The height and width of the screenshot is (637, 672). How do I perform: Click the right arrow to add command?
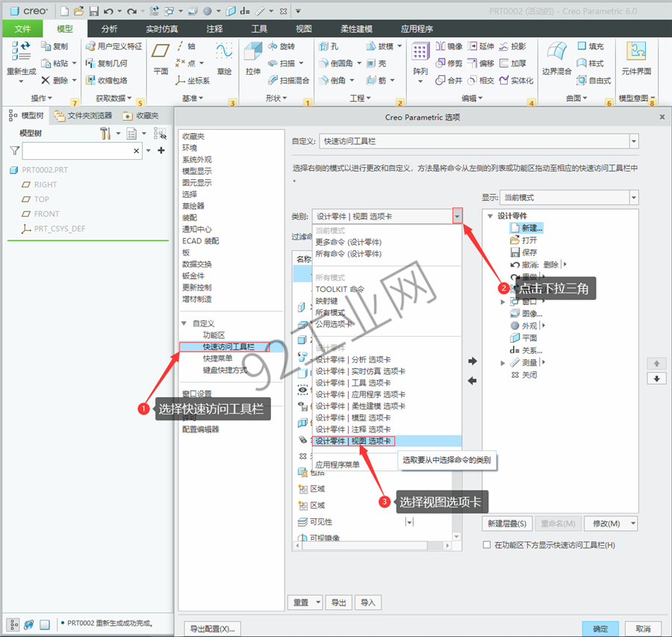[x=473, y=361]
